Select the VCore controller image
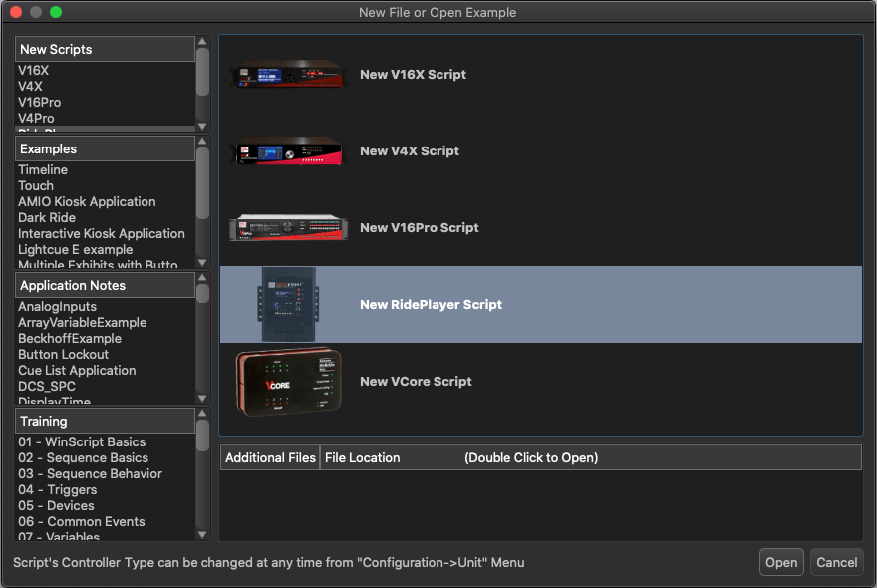This screenshot has height=588, width=877. (x=289, y=382)
